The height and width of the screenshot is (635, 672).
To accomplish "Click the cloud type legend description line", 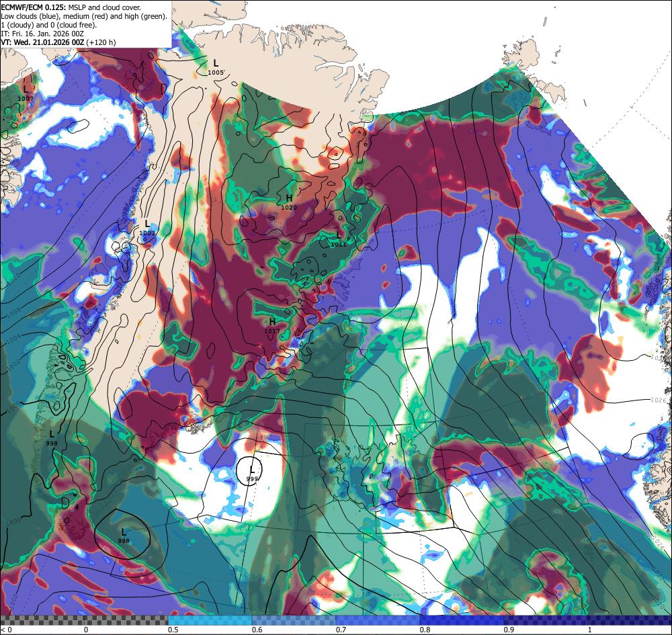I will (x=84, y=16).
